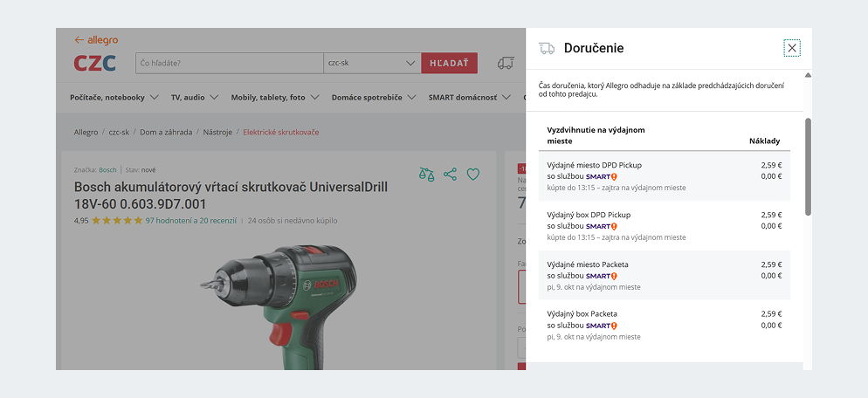Open the Elektrické skrutkovače breadcrumb
Viewport: 868px width, 398px height.
[x=281, y=133]
